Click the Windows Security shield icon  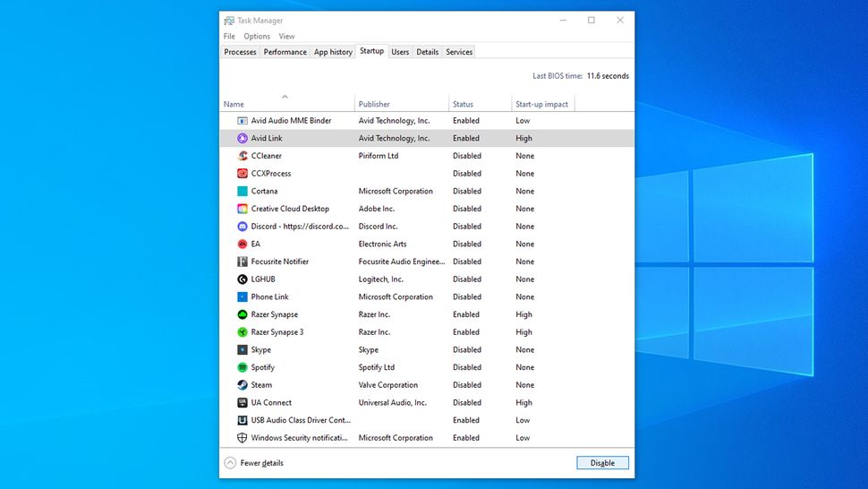[x=242, y=437]
